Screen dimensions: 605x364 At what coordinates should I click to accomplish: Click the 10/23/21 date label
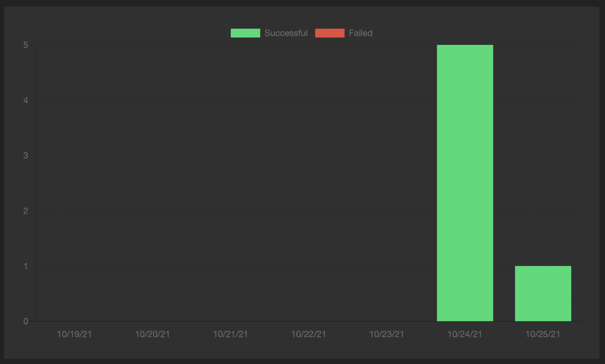pos(387,334)
